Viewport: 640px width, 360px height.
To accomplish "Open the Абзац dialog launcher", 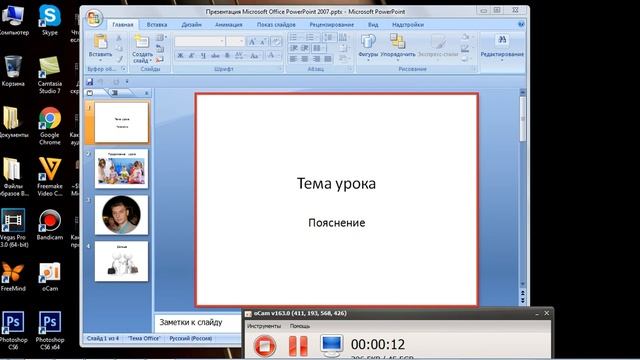I will click(350, 69).
